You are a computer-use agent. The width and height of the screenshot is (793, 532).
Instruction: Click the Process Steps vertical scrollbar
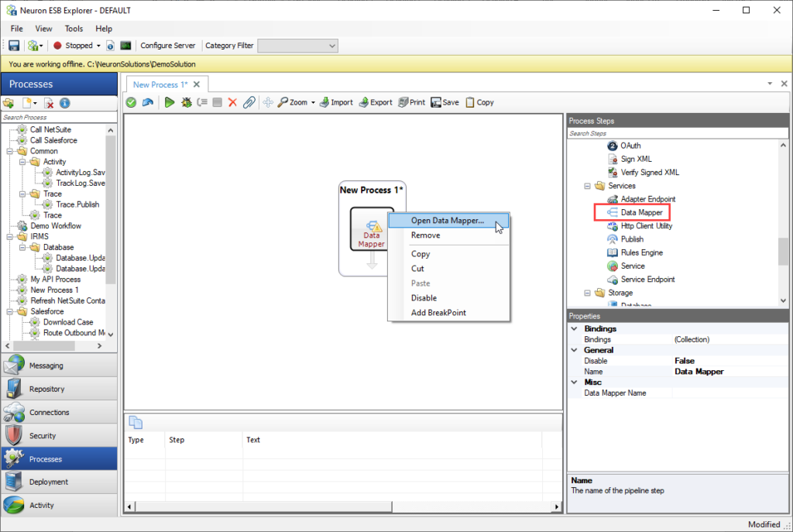pyautogui.click(x=783, y=250)
